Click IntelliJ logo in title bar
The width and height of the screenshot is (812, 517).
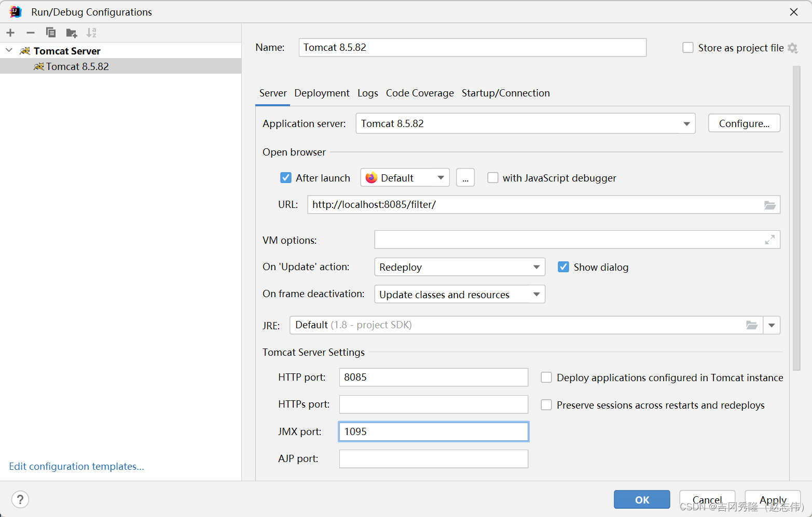(16, 11)
